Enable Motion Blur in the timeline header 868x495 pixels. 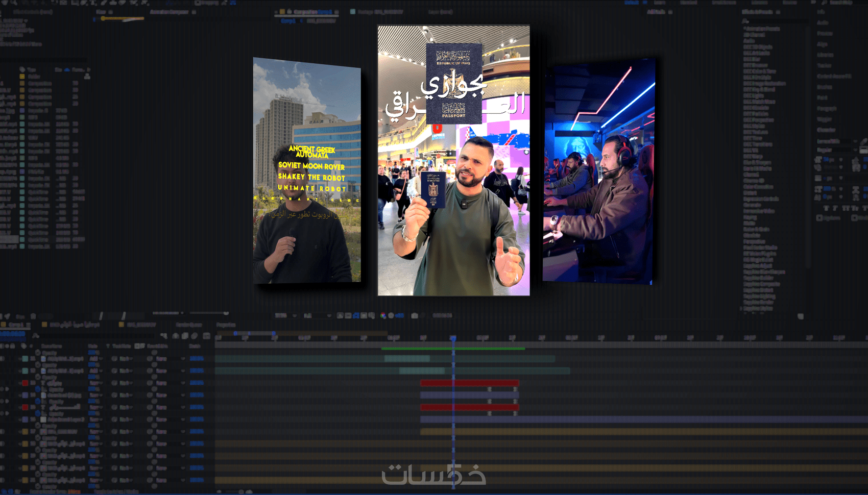click(194, 336)
